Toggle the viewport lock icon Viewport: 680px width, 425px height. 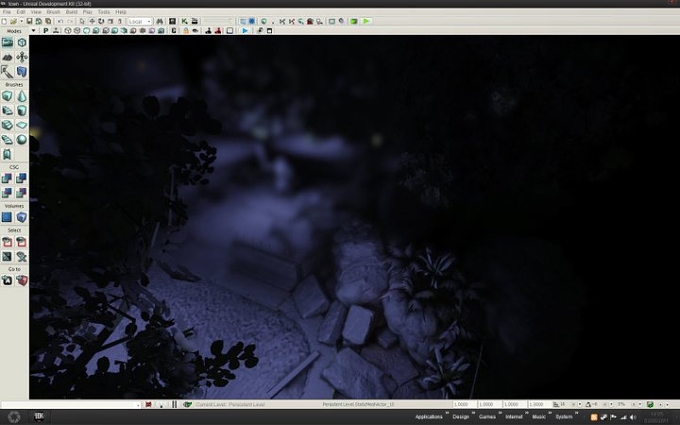pos(186,31)
